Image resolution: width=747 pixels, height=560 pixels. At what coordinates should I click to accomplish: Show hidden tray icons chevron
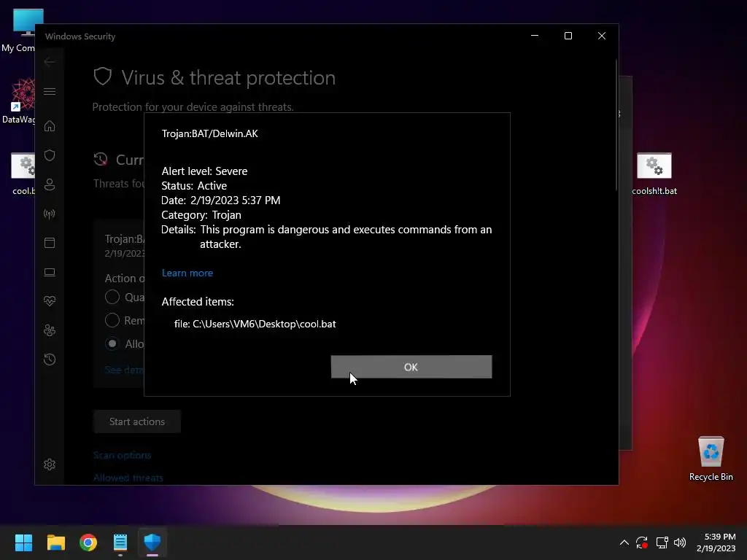coord(624,542)
